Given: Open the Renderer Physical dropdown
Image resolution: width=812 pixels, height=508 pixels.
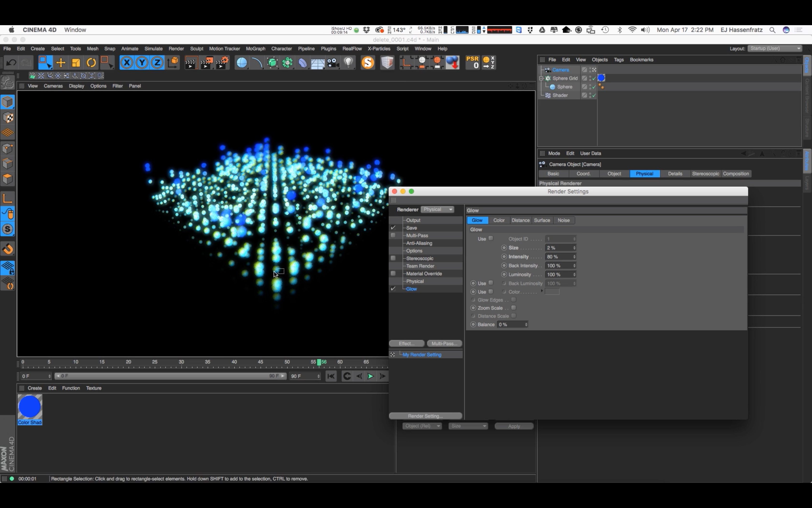Looking at the screenshot, I should pyautogui.click(x=438, y=209).
